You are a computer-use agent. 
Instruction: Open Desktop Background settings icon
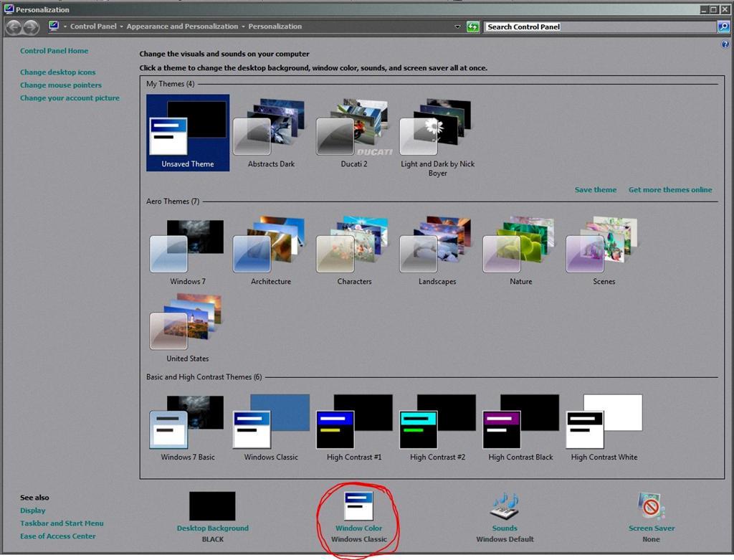click(x=212, y=506)
